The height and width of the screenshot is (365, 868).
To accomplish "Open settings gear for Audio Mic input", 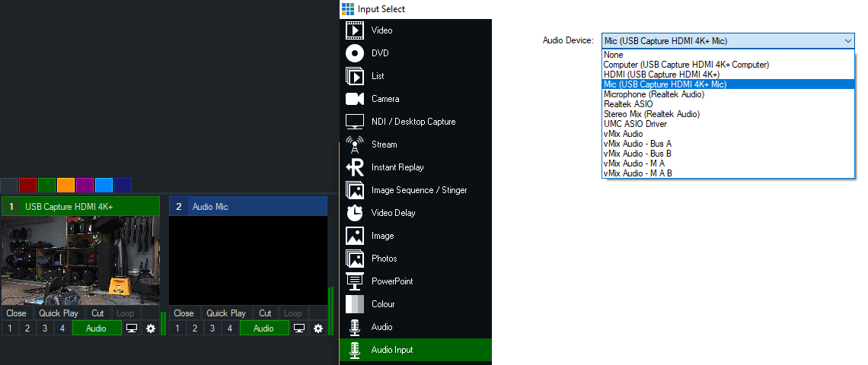I will tap(318, 328).
